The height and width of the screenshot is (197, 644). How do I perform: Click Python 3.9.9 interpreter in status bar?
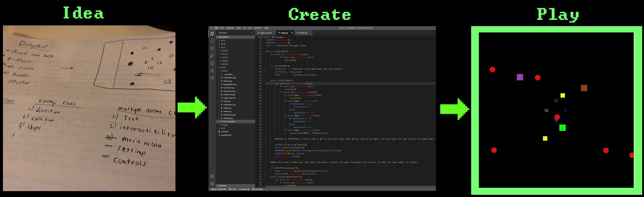[x=218, y=189]
